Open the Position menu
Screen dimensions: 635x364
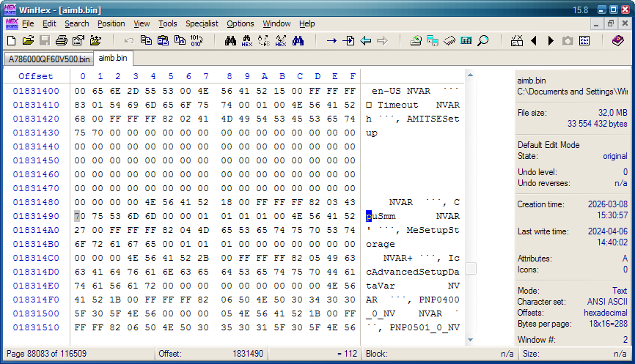pyautogui.click(x=111, y=23)
